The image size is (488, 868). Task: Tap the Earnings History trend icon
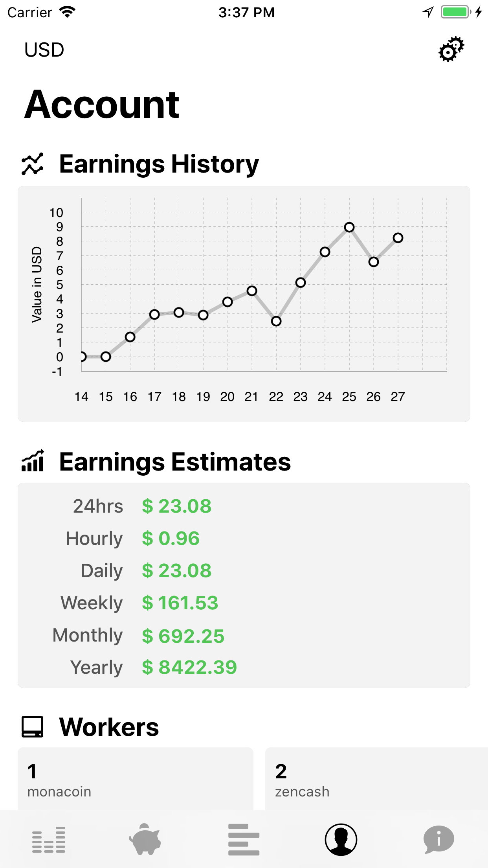pyautogui.click(x=33, y=164)
